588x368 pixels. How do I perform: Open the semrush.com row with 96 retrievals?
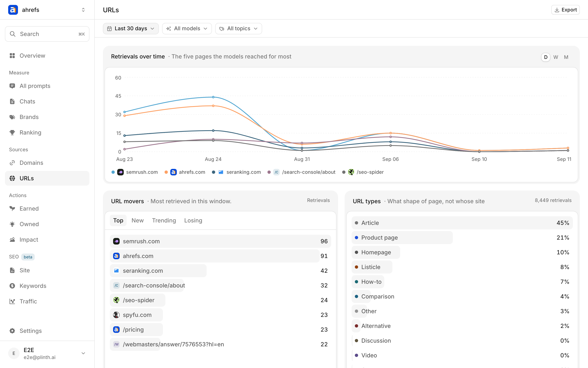point(220,241)
